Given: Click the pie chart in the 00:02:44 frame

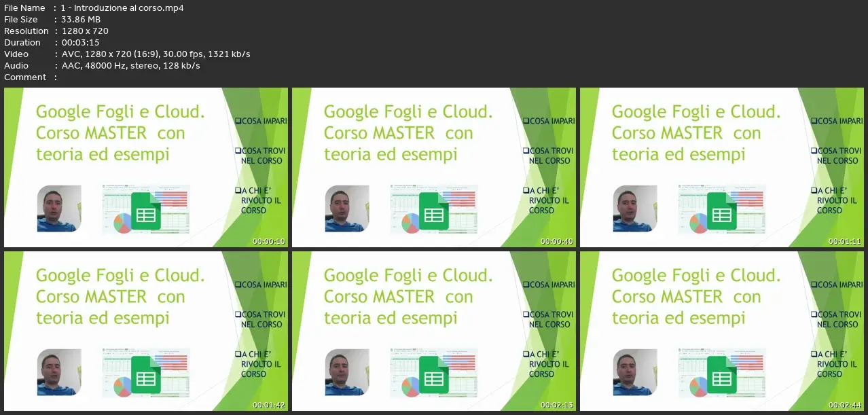Looking at the screenshot, I should [x=698, y=386].
